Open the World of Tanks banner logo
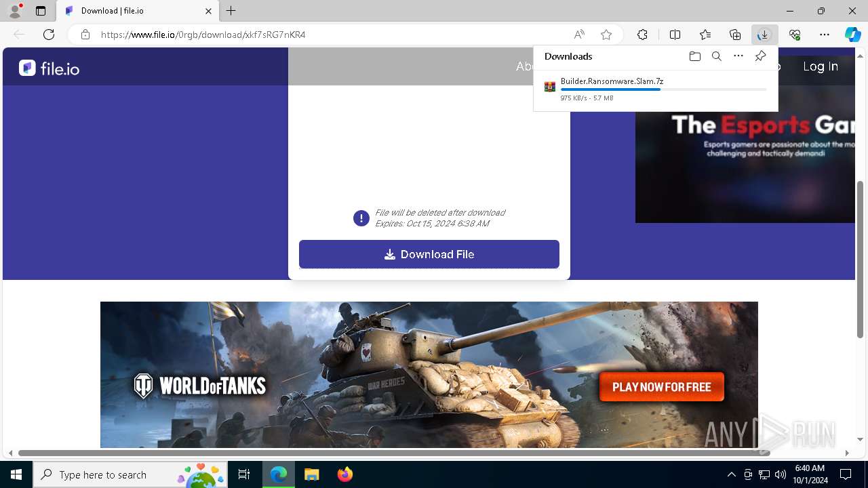Viewport: 868px width, 488px height. tap(199, 386)
